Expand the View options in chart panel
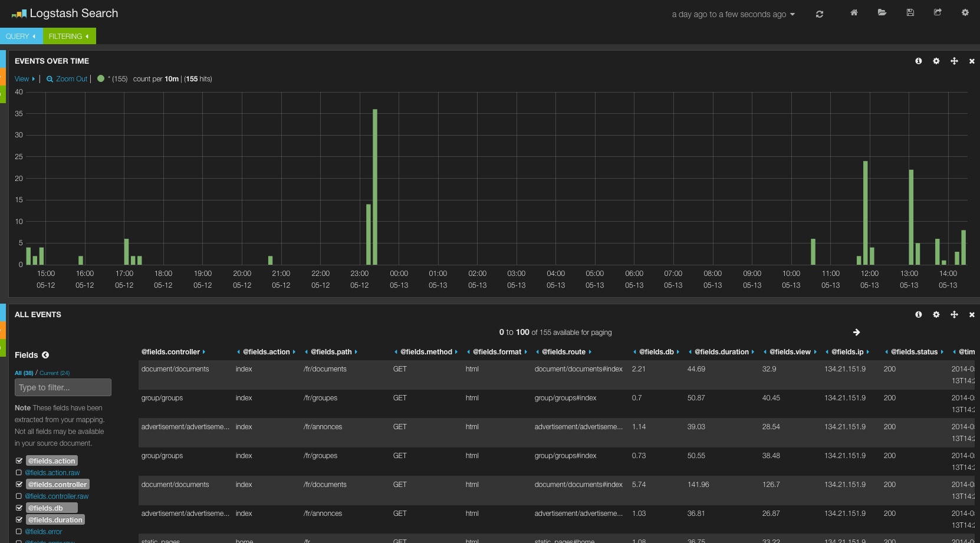This screenshot has width=980, height=543. 25,79
